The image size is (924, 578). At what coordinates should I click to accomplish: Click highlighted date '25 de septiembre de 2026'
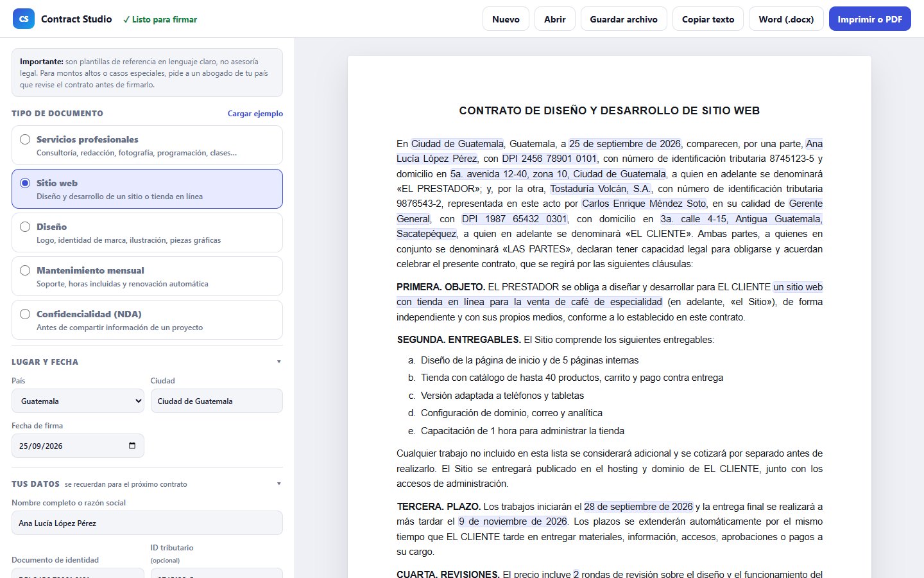pyautogui.click(x=625, y=144)
